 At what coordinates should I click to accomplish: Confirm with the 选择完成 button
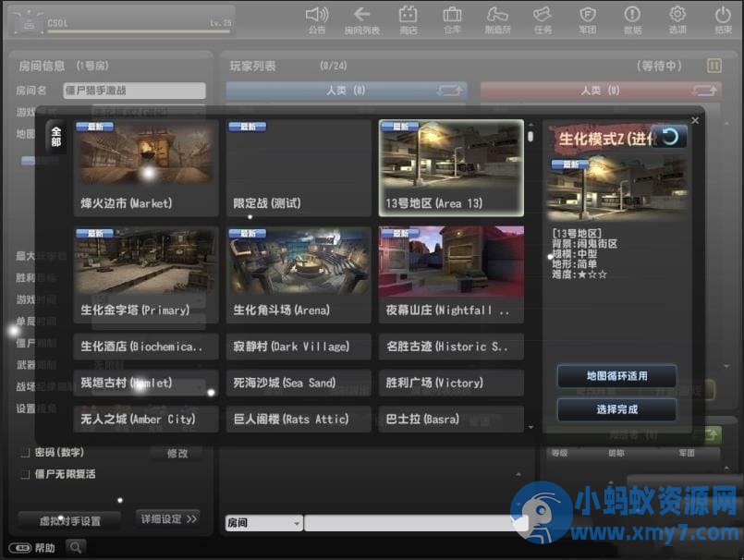[616, 409]
